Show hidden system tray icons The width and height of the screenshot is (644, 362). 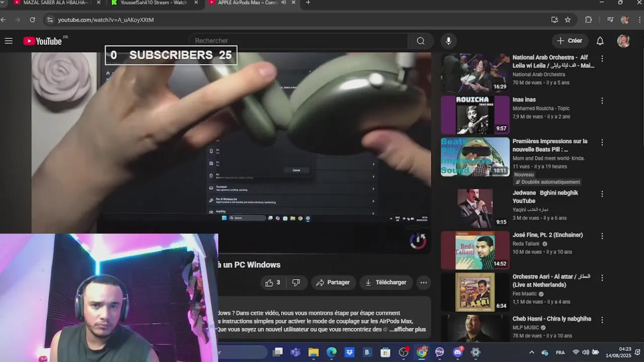(531, 352)
